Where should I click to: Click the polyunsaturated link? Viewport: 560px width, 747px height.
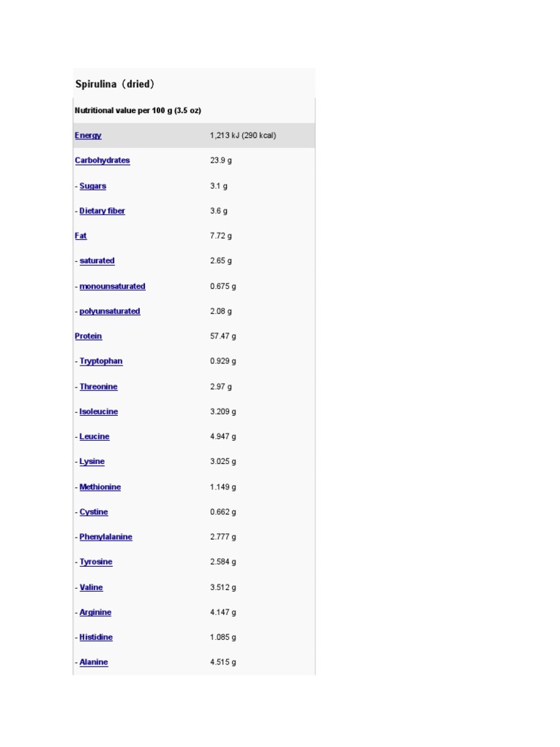109,311
